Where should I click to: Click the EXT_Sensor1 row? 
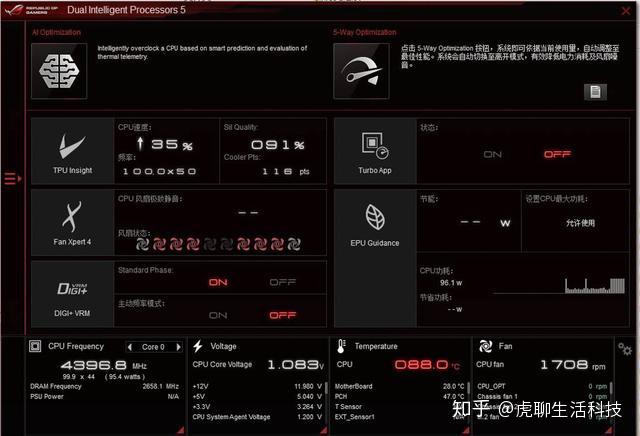[400, 417]
